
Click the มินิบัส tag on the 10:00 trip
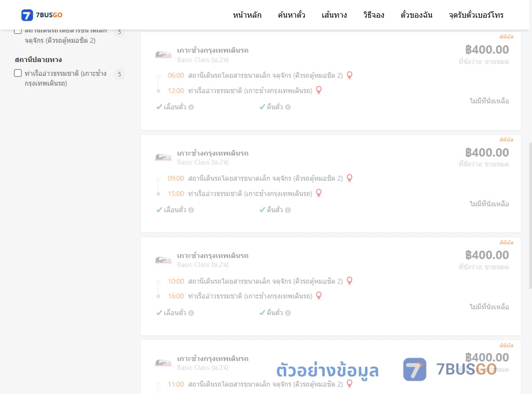pyautogui.click(x=506, y=242)
